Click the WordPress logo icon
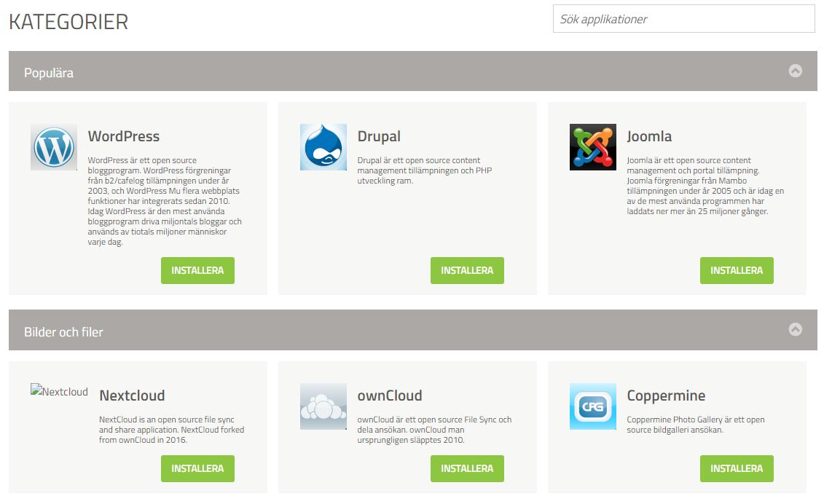Image resolution: width=824 pixels, height=504 pixels. click(54, 147)
